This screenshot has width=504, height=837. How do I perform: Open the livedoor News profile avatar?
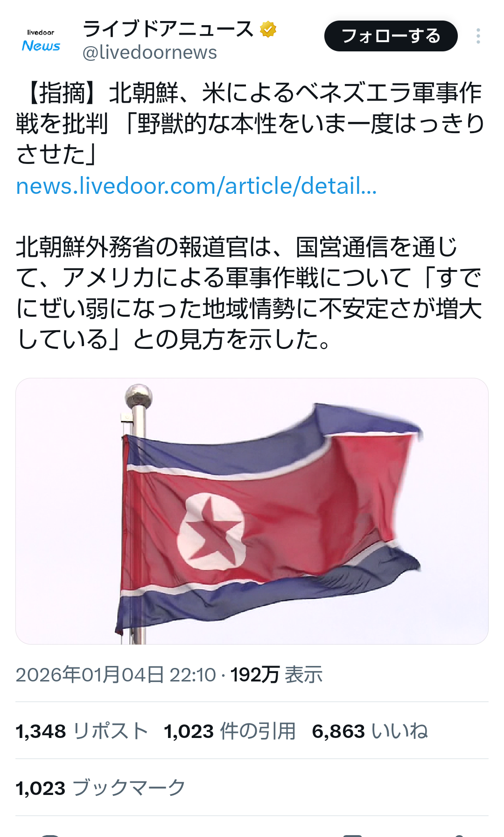(x=41, y=40)
